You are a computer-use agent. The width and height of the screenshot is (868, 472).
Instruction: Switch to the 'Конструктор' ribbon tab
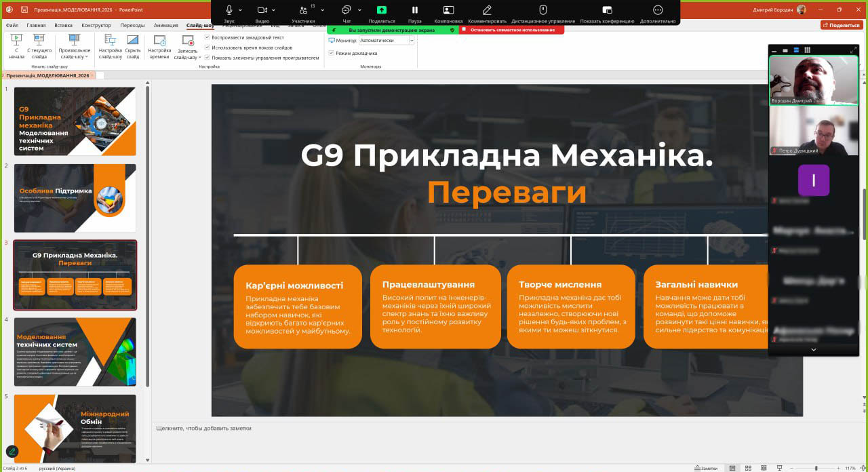tap(96, 26)
